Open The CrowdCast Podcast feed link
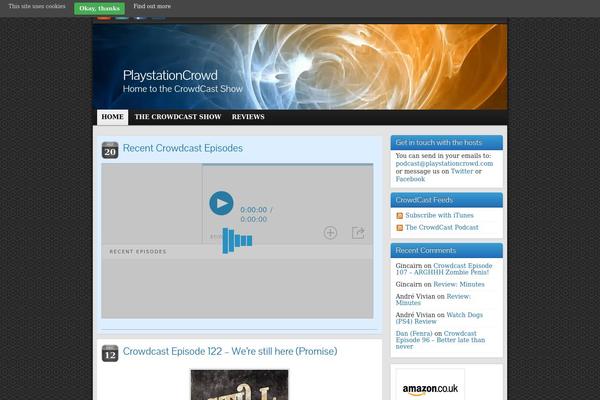This screenshot has height=400, width=600. (x=442, y=227)
